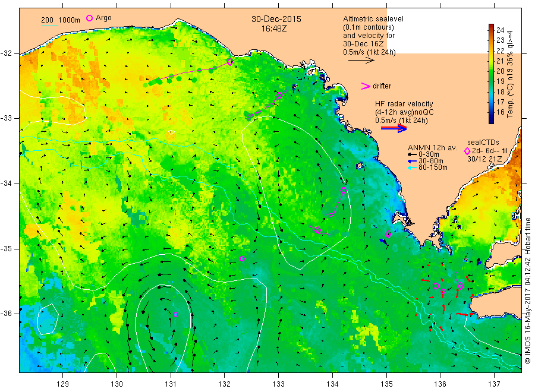Click seal diamond ending green dotted track near 132E
This screenshot has width=535, height=392.
click(x=230, y=62)
